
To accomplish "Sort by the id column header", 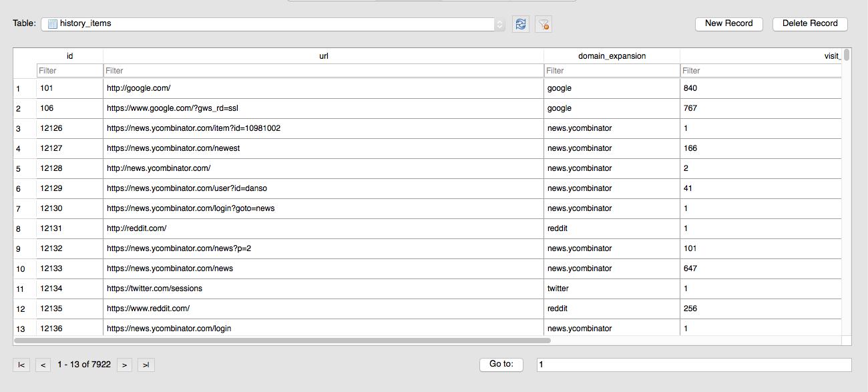I will tap(70, 56).
